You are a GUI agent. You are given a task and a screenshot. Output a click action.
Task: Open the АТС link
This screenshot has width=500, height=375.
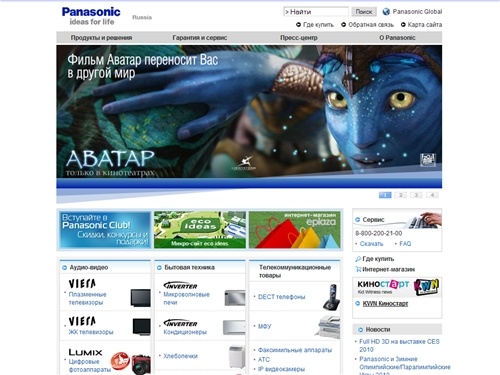click(264, 359)
